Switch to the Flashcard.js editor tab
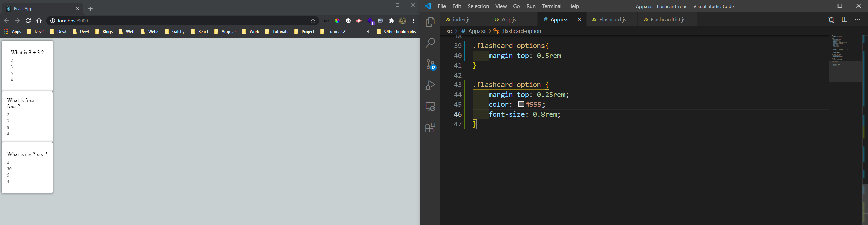 pos(612,20)
